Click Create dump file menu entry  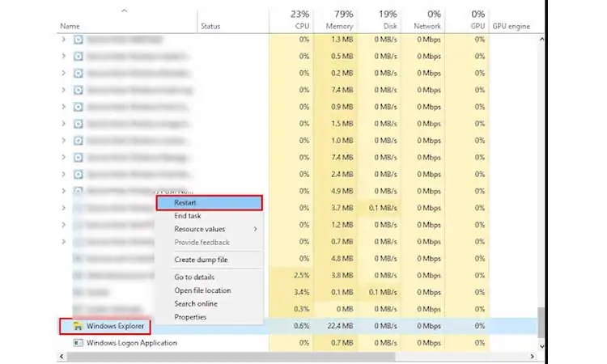point(201,260)
